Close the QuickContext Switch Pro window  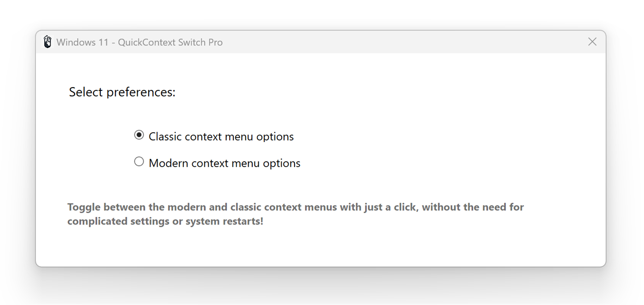pos(592,42)
